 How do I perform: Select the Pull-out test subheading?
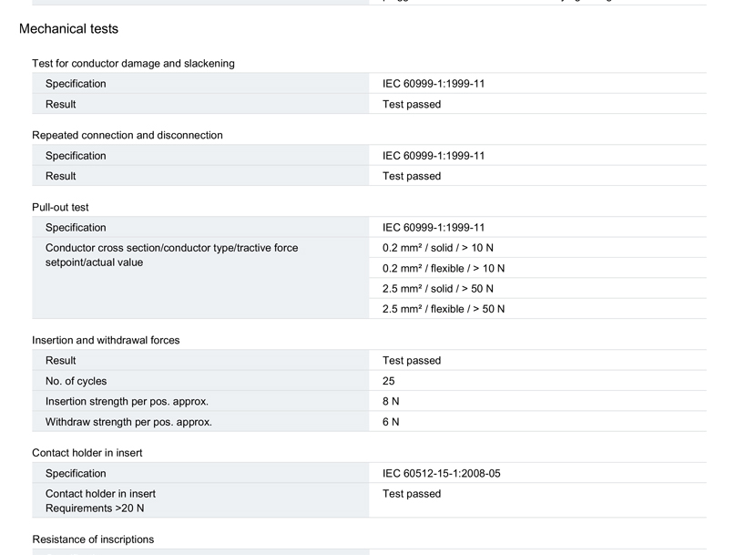60,208
